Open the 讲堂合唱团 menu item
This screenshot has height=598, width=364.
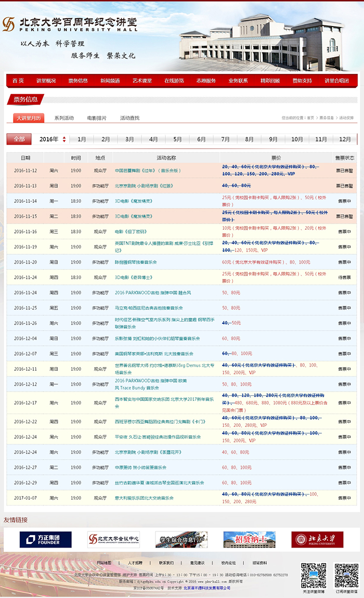click(336, 81)
